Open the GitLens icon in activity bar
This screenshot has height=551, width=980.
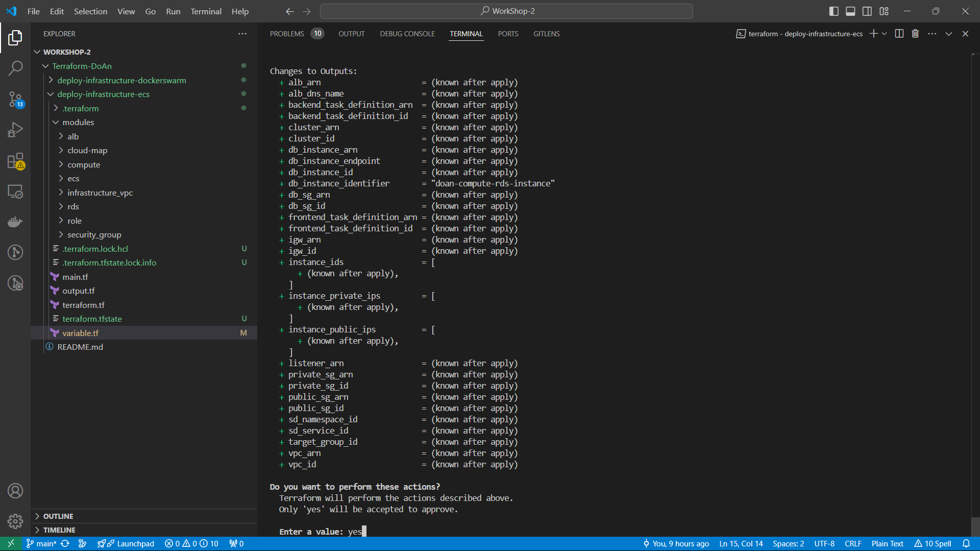pos(15,252)
